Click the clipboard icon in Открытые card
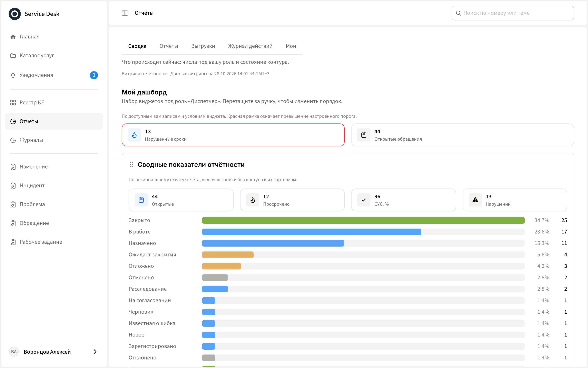The image size is (588, 368). pyautogui.click(x=141, y=200)
